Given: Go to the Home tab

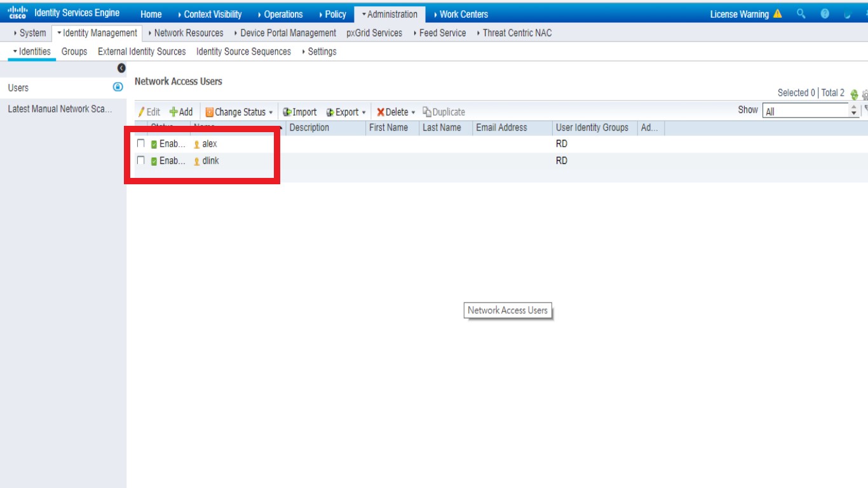Looking at the screenshot, I should pyautogui.click(x=151, y=14).
